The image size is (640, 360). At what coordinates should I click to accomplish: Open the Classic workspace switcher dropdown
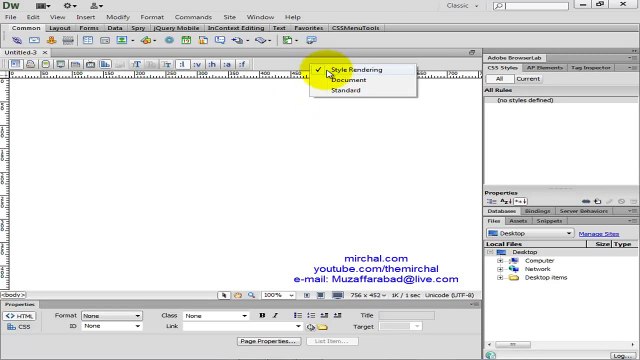(x=462, y=6)
